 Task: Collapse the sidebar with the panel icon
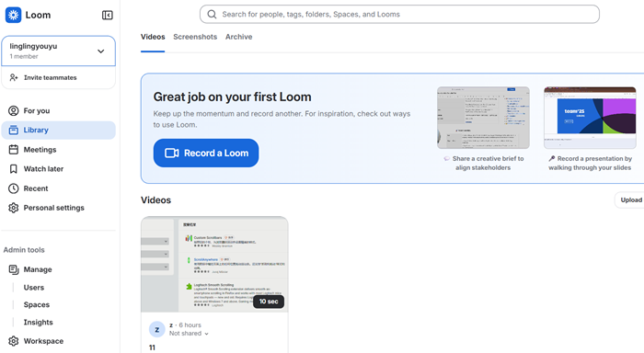pos(108,16)
